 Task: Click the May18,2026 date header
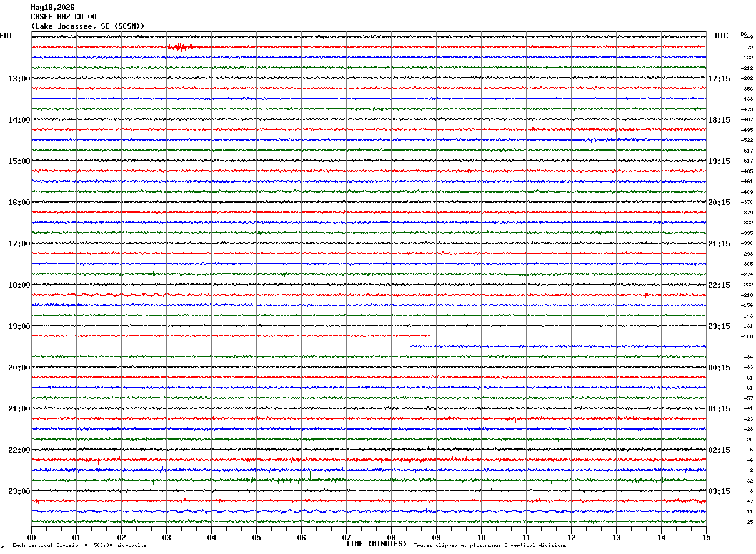(x=52, y=8)
